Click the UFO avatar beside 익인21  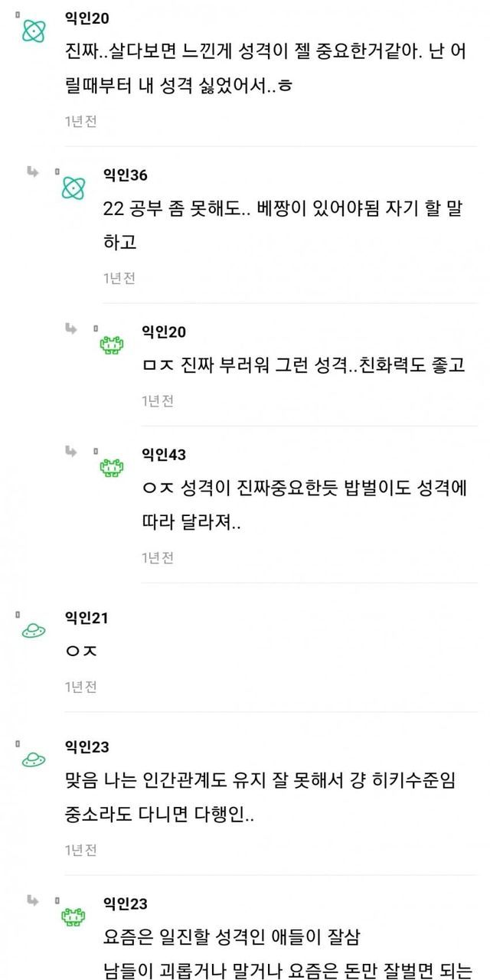coord(34,629)
